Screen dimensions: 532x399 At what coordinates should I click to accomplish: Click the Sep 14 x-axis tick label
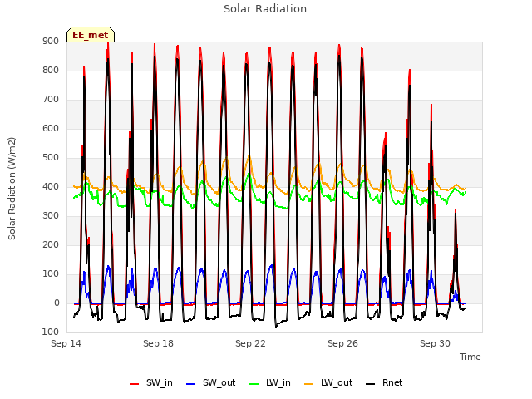pyautogui.click(x=66, y=343)
